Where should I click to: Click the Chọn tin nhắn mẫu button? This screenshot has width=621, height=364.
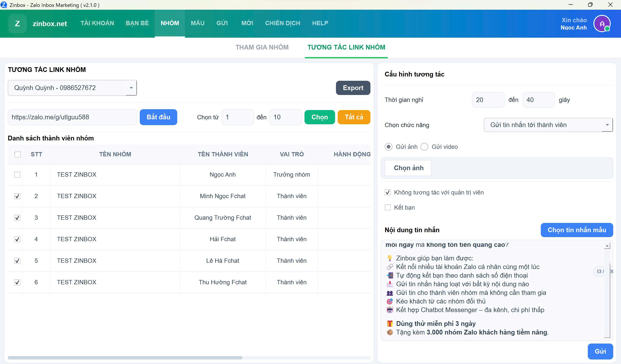tap(576, 230)
